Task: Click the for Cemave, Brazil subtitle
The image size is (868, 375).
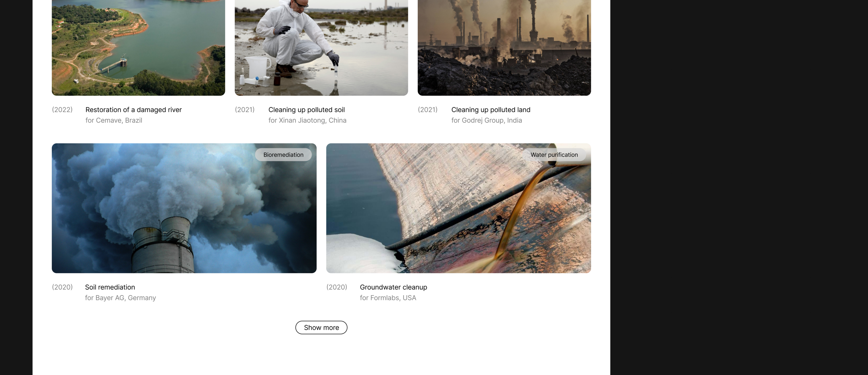Action: tap(114, 120)
